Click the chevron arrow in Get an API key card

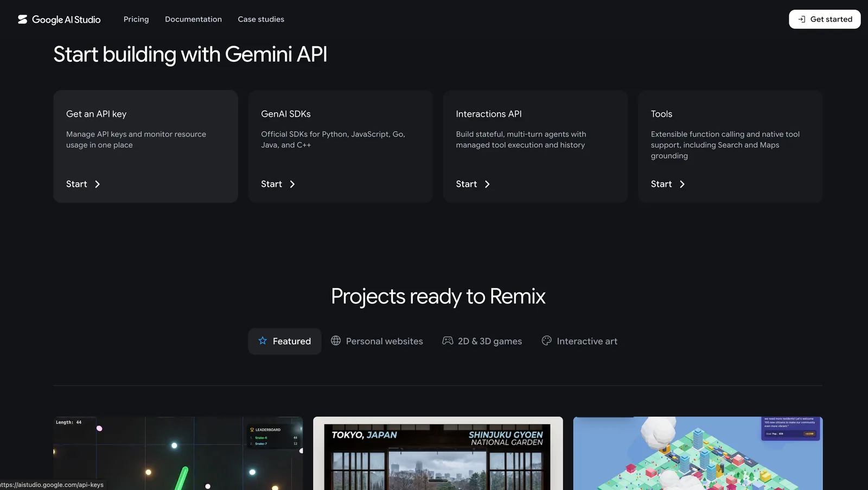point(97,184)
